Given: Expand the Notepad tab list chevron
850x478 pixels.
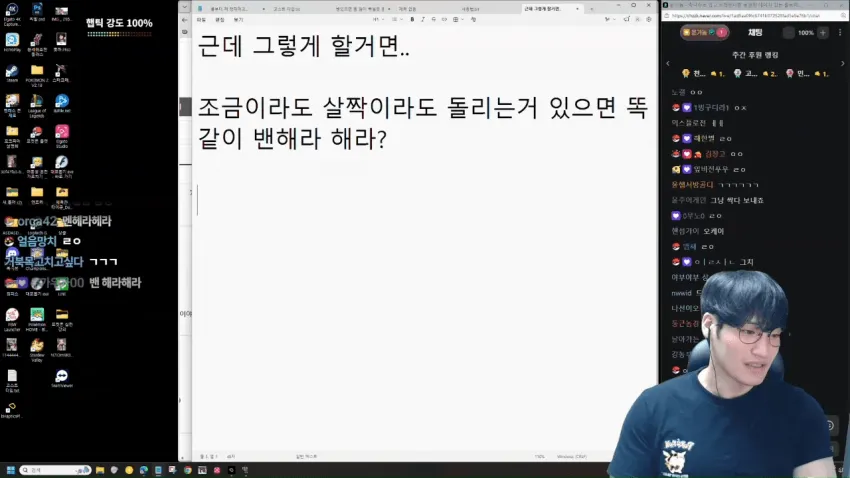Looking at the screenshot, I should (185, 8).
